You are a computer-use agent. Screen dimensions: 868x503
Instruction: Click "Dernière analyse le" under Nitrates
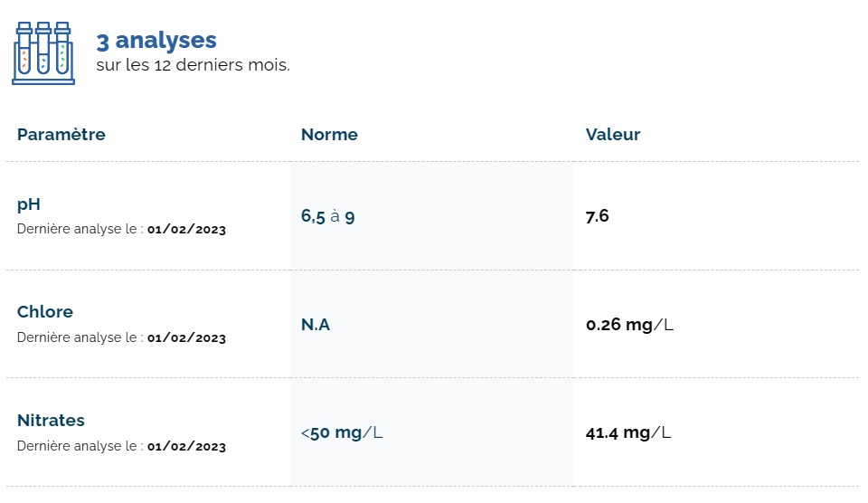click(80, 447)
